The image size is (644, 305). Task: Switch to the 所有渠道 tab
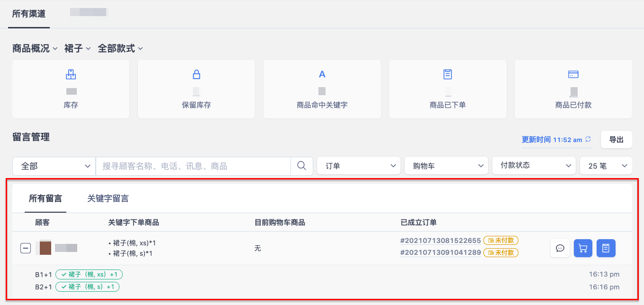[29, 14]
